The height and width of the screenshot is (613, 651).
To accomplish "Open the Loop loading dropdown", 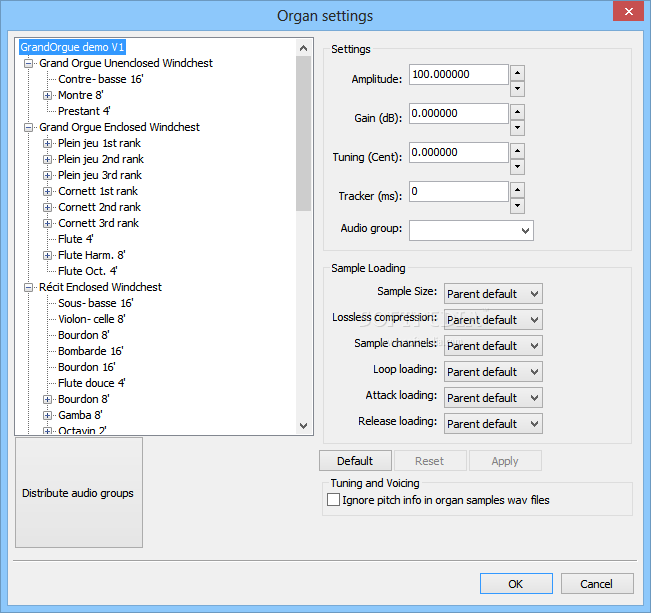I will pos(493,372).
